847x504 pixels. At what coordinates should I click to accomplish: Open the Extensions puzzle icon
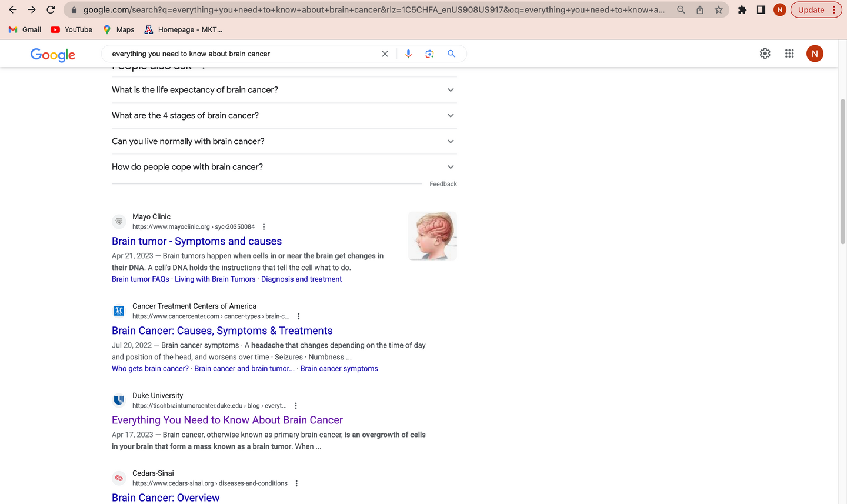click(742, 10)
